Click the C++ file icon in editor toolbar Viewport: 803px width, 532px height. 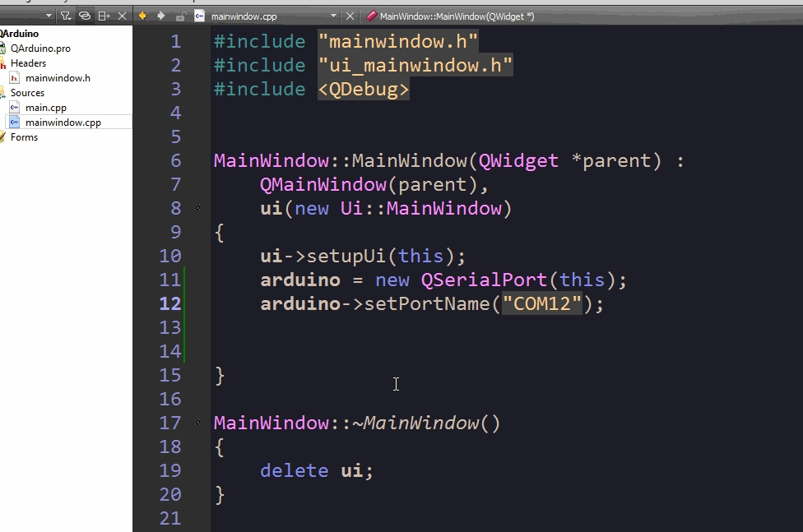[200, 16]
